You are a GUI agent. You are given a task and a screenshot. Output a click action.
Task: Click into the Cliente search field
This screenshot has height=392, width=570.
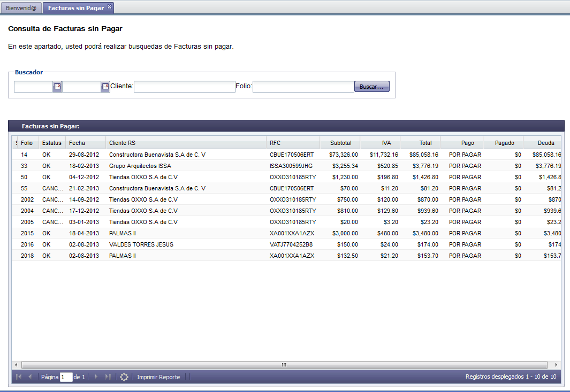(x=184, y=87)
